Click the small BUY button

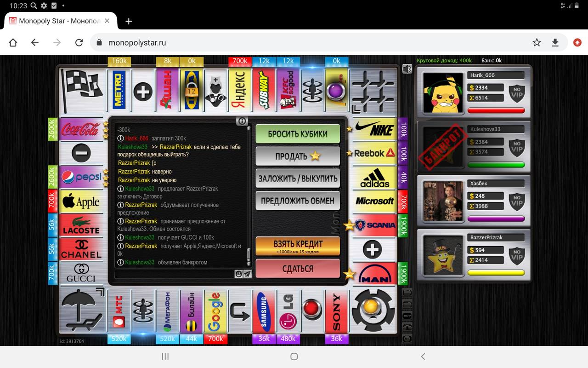point(407,316)
